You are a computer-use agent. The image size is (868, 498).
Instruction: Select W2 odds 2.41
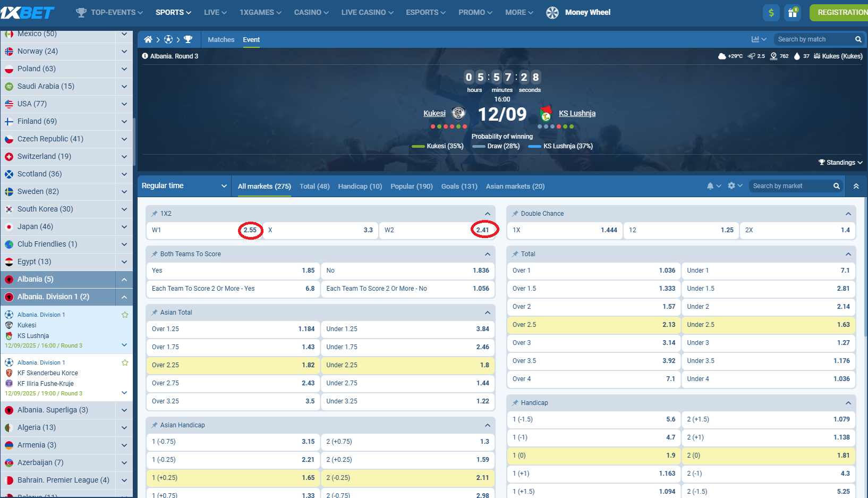point(437,230)
